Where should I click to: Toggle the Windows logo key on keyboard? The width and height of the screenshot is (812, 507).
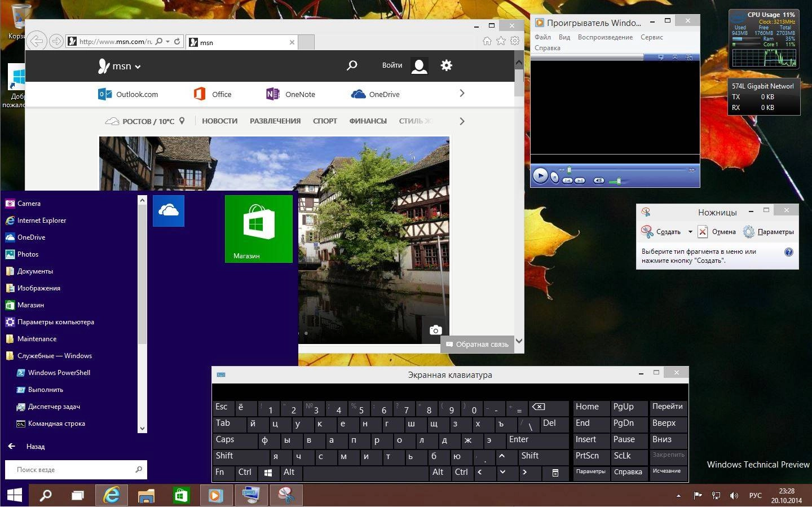(269, 473)
